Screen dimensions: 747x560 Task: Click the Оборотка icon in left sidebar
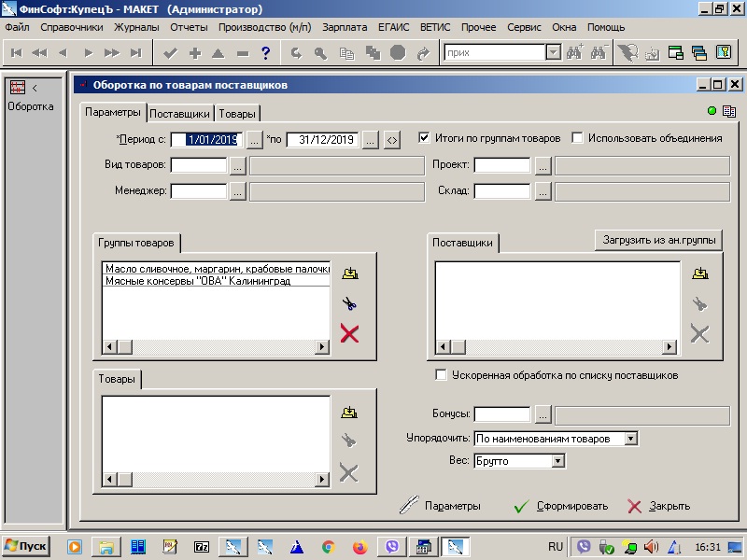17,88
